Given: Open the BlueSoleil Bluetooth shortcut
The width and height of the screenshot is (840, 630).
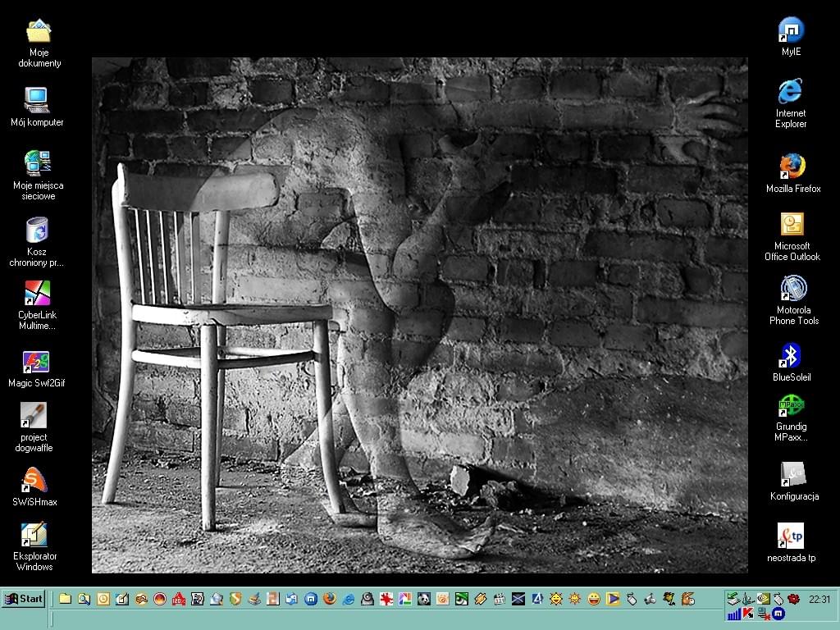Looking at the screenshot, I should [792, 363].
